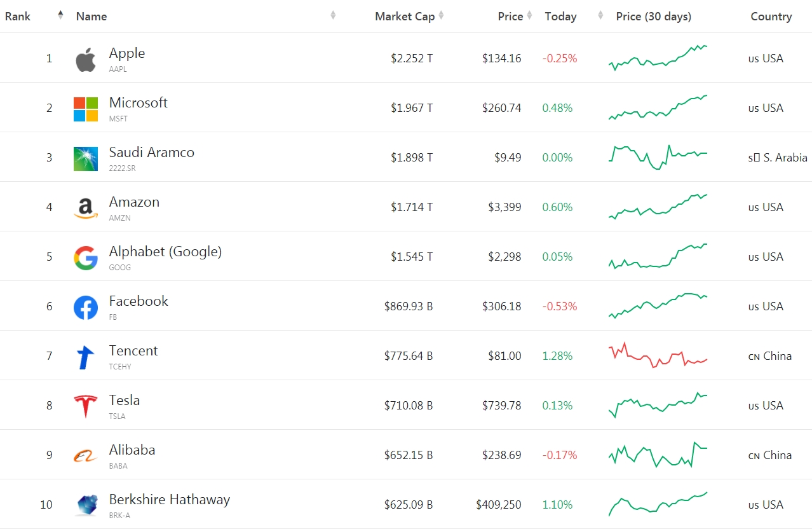Open the Berkshire Hathaway link

tap(170, 500)
